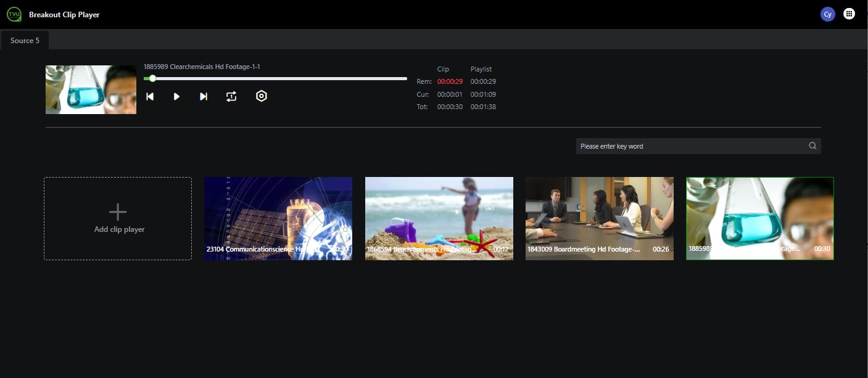Select the Boardmeeting Hd Footage thumbnail

pyautogui.click(x=599, y=218)
